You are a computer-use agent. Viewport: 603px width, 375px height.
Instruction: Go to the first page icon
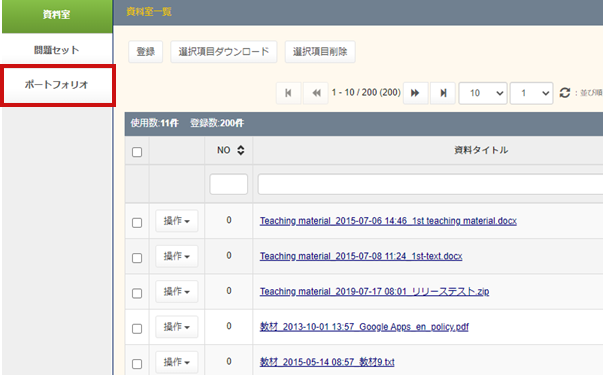point(288,93)
